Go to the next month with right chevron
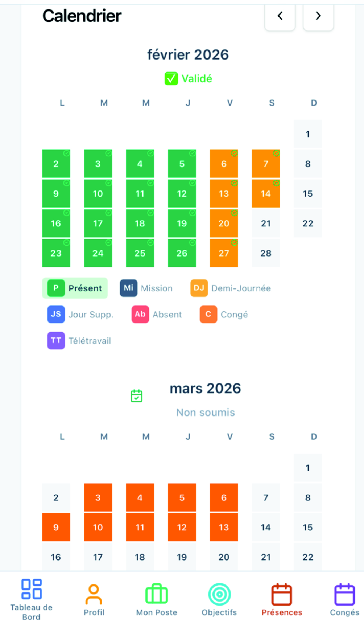Screen dimensions: 364x640 pyautogui.click(x=318, y=16)
